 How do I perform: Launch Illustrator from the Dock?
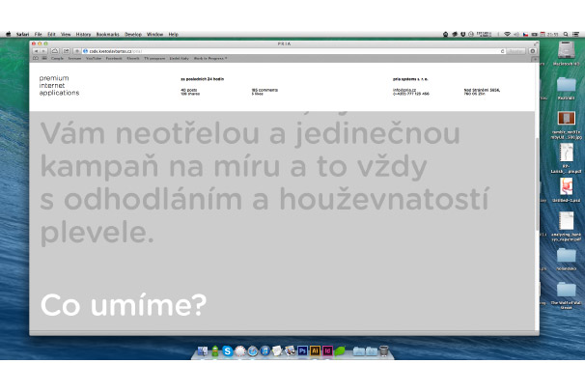click(315, 351)
